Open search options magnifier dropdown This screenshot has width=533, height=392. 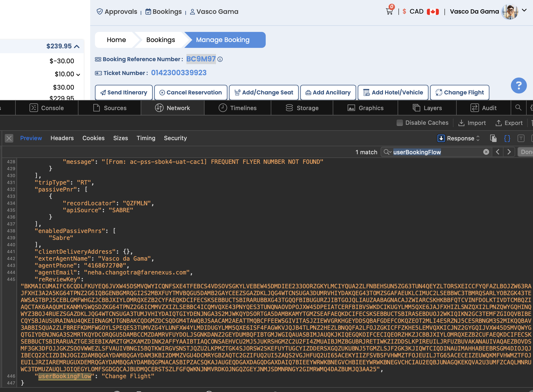(387, 152)
